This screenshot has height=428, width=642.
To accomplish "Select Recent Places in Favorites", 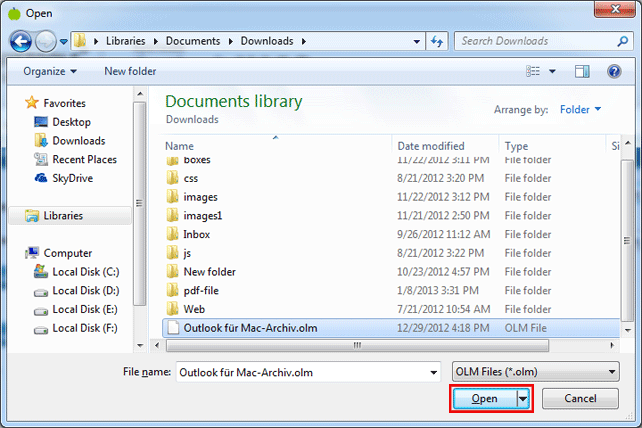I will [84, 159].
